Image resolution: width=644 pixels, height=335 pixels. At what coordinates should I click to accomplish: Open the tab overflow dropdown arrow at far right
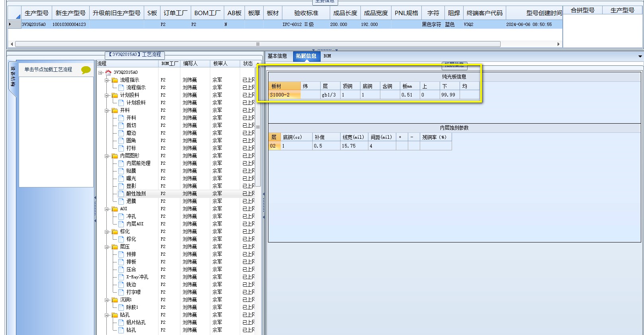(640, 56)
